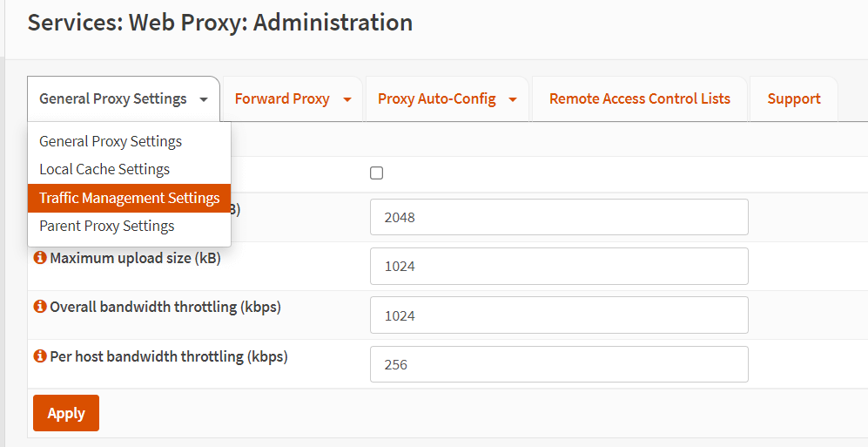The height and width of the screenshot is (447, 868).
Task: Click info icon beside Maximum upload size
Action: pyautogui.click(x=39, y=259)
